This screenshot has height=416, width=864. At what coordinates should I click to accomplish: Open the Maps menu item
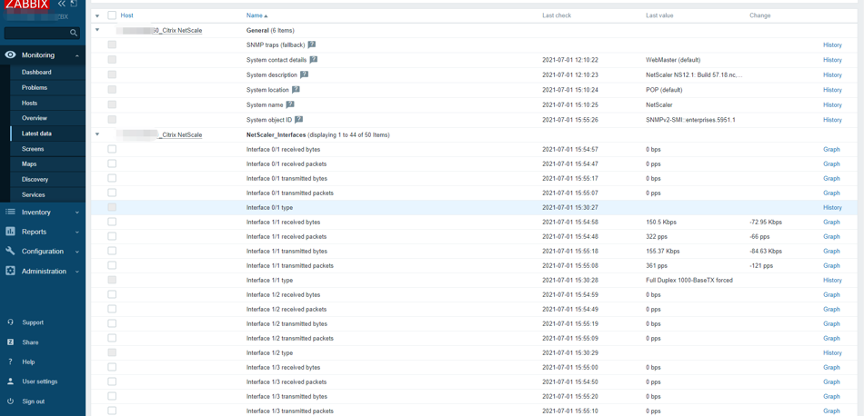click(29, 164)
